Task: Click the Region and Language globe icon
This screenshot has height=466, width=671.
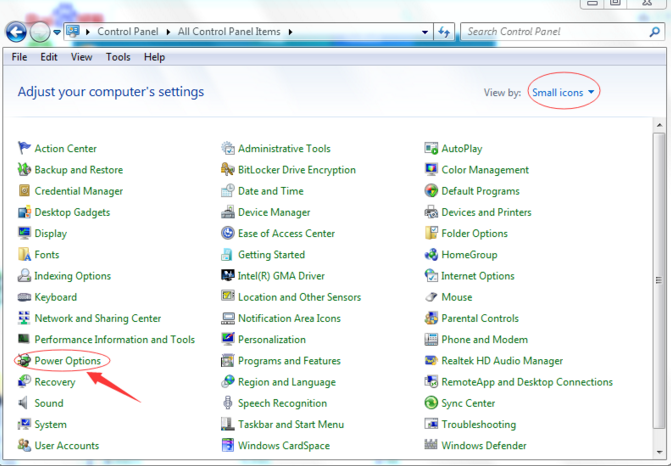Action: pos(228,381)
